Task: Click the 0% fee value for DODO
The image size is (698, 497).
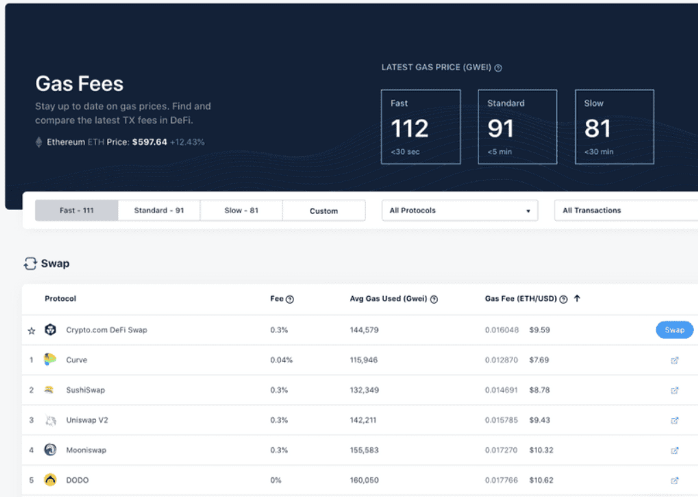Action: (x=276, y=480)
